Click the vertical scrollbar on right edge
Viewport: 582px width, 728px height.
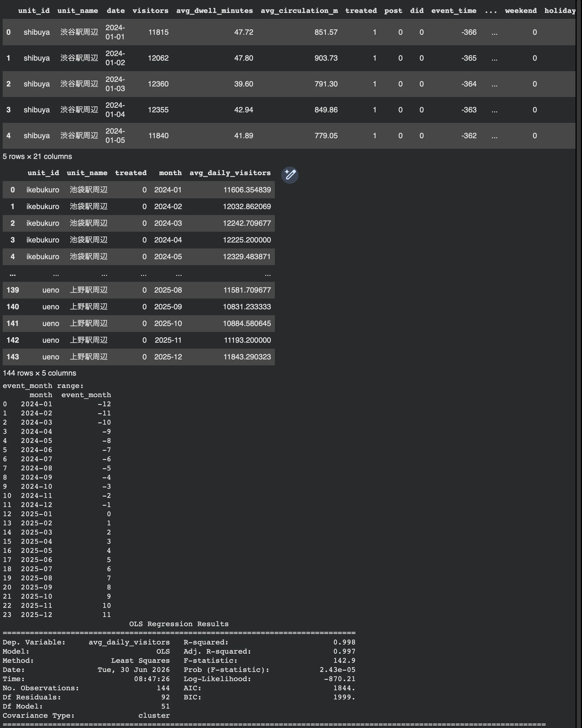coord(578,364)
